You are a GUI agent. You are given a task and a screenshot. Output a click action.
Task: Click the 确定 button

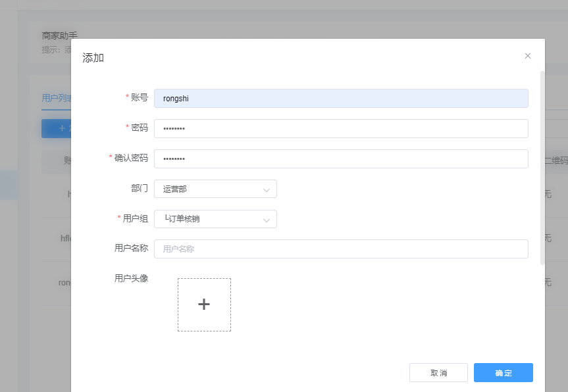[x=503, y=372]
